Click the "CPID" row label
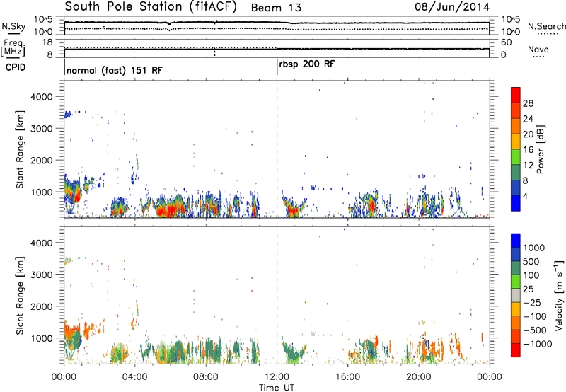Viewport: 566px width, 392px height. [x=15, y=67]
